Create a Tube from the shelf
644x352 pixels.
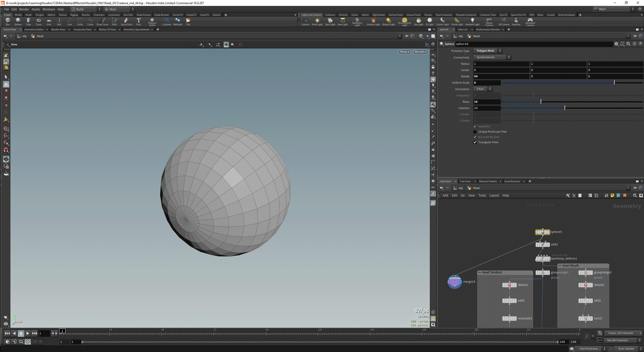pyautogui.click(x=29, y=22)
